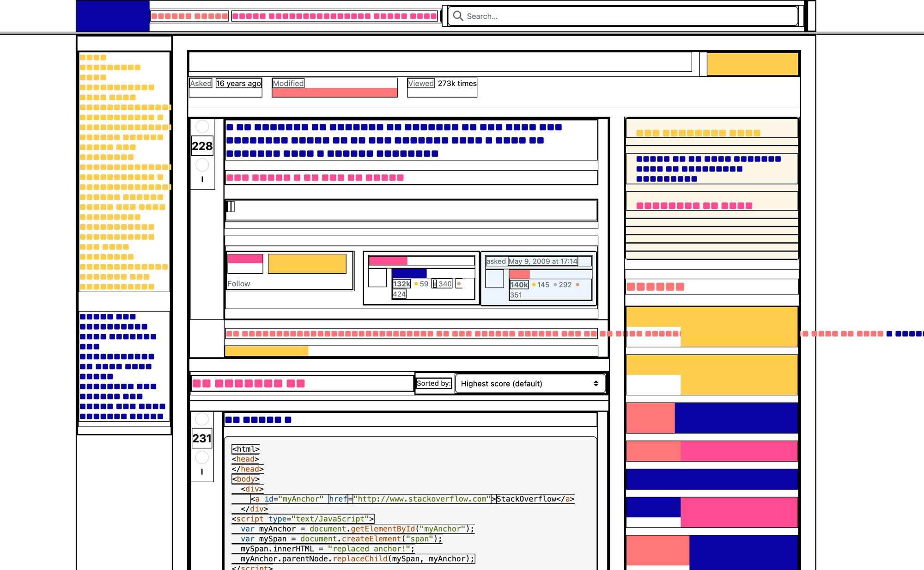The width and height of the screenshot is (924, 570).
Task: Click the Follow link under the question
Action: point(238,284)
